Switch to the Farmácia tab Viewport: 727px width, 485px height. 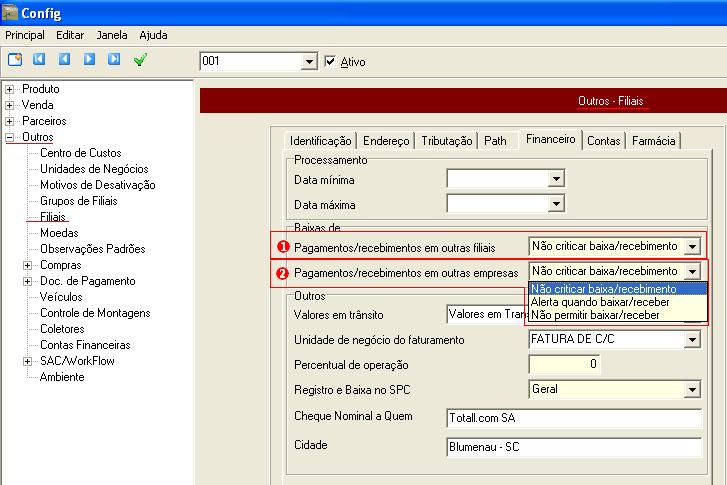pyautogui.click(x=653, y=140)
